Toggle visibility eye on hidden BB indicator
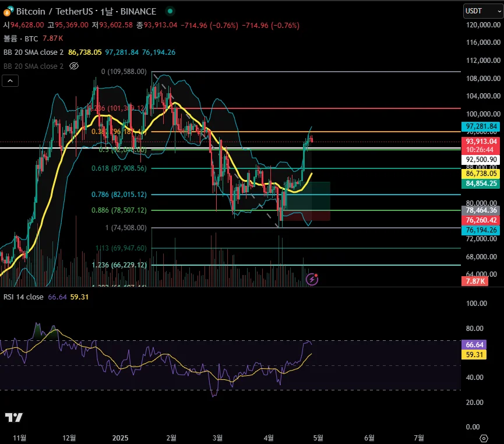Screen dimensions: 504x444 pyautogui.click(x=74, y=66)
